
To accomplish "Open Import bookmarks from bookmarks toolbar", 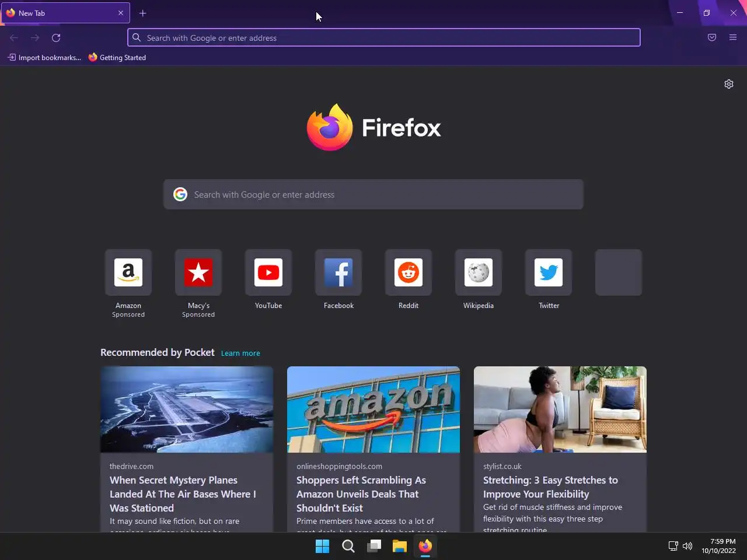I will pyautogui.click(x=44, y=57).
